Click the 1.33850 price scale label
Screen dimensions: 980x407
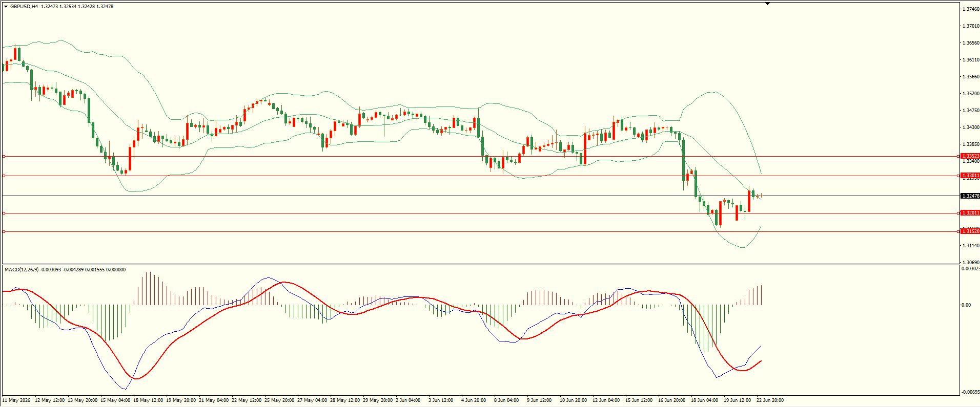coord(971,144)
